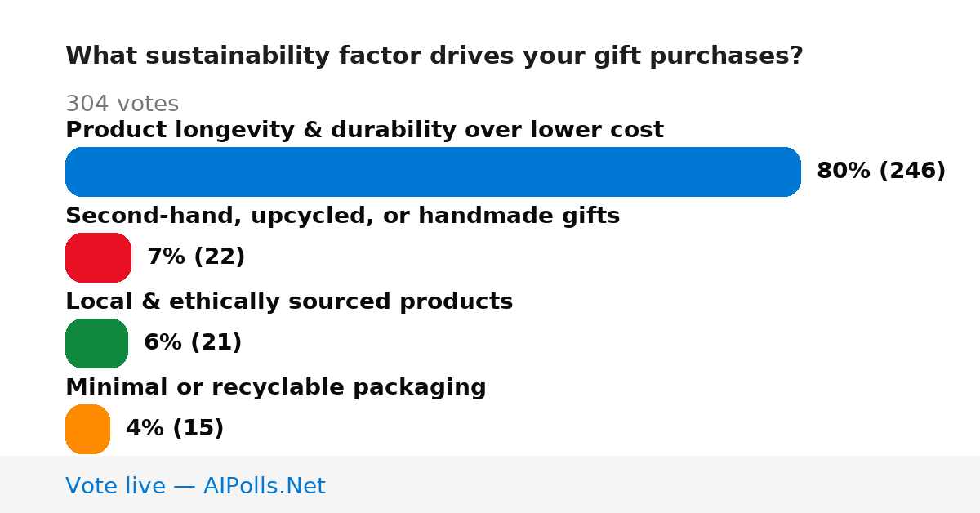
Task: Click the 4% (15) result value
Action: [175, 428]
